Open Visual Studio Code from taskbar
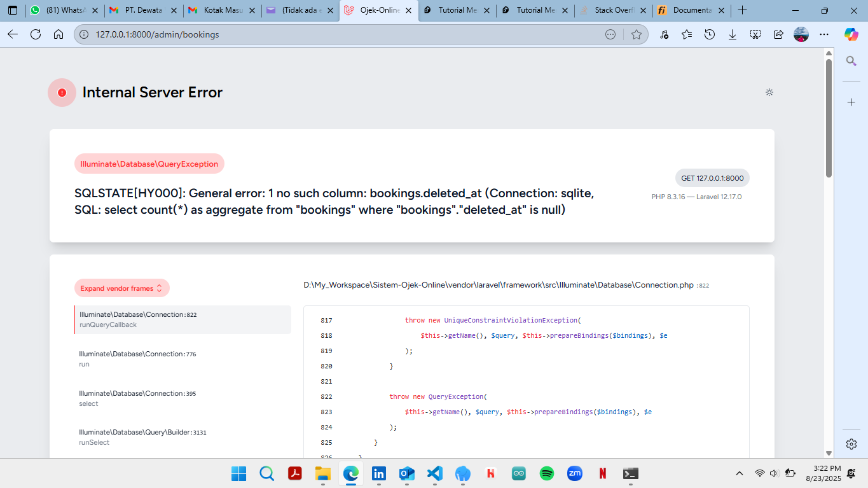The height and width of the screenshot is (488, 868). (434, 473)
